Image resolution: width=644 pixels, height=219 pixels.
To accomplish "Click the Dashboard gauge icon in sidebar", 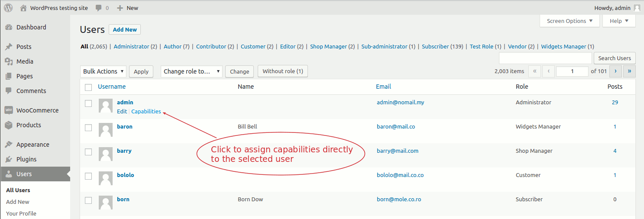I will point(9,27).
